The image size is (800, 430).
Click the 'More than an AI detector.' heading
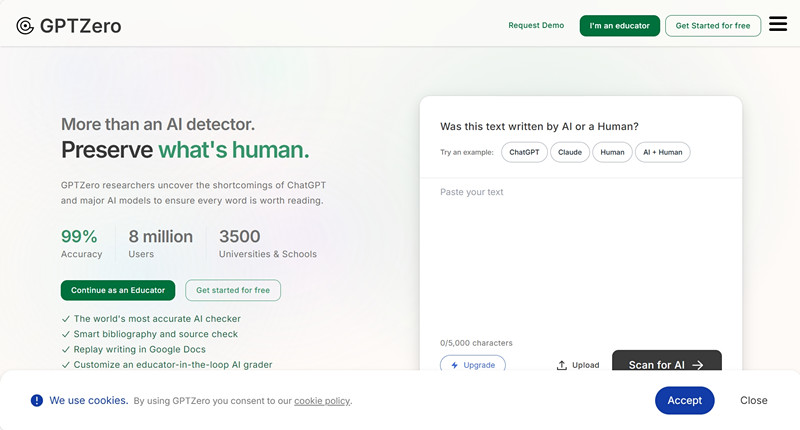tap(158, 124)
